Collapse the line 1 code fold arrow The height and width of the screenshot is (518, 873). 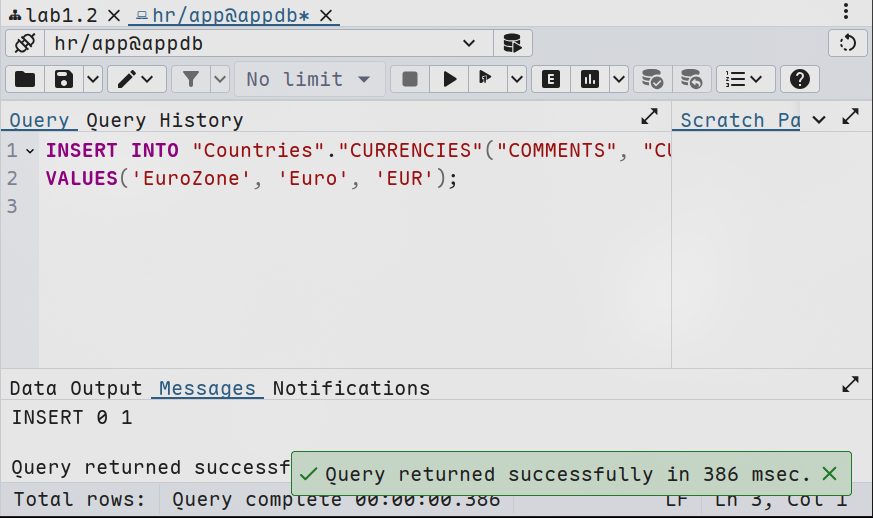[30, 151]
